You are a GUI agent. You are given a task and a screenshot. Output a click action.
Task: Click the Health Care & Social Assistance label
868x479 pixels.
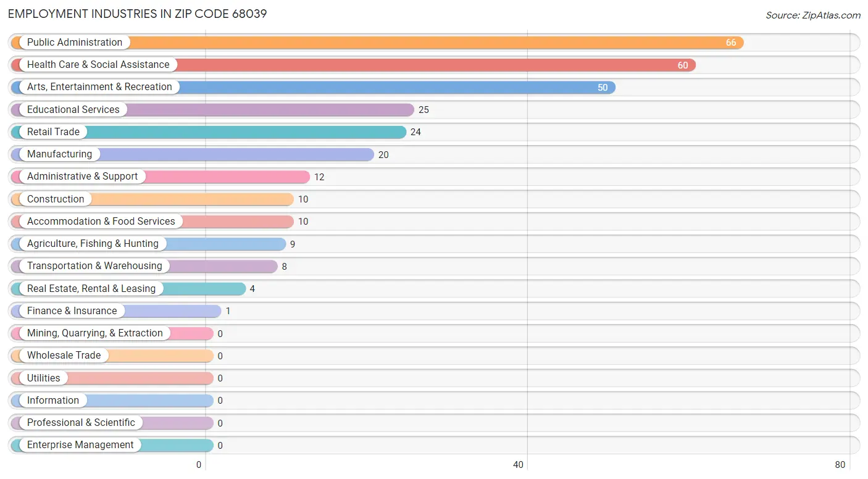tap(98, 65)
